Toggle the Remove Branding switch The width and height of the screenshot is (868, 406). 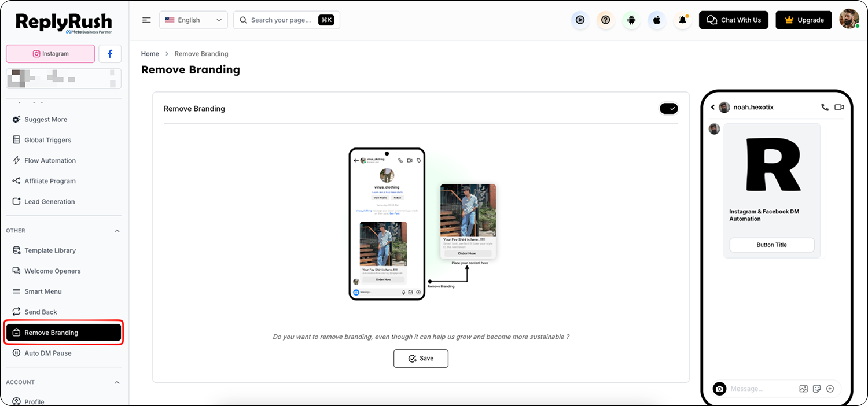click(x=668, y=109)
